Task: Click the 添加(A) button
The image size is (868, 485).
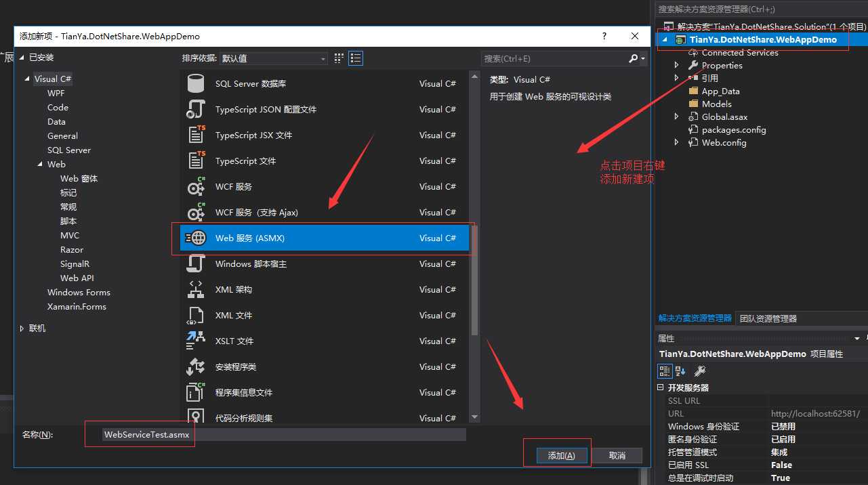Action: pyautogui.click(x=561, y=455)
